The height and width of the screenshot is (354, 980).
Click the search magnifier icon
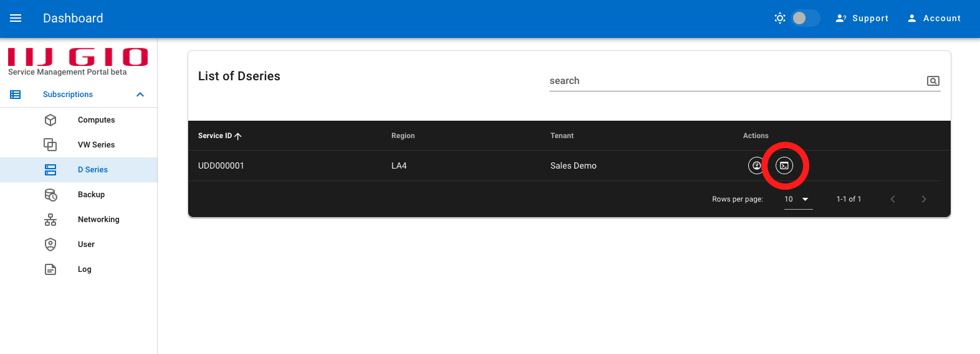tap(933, 81)
